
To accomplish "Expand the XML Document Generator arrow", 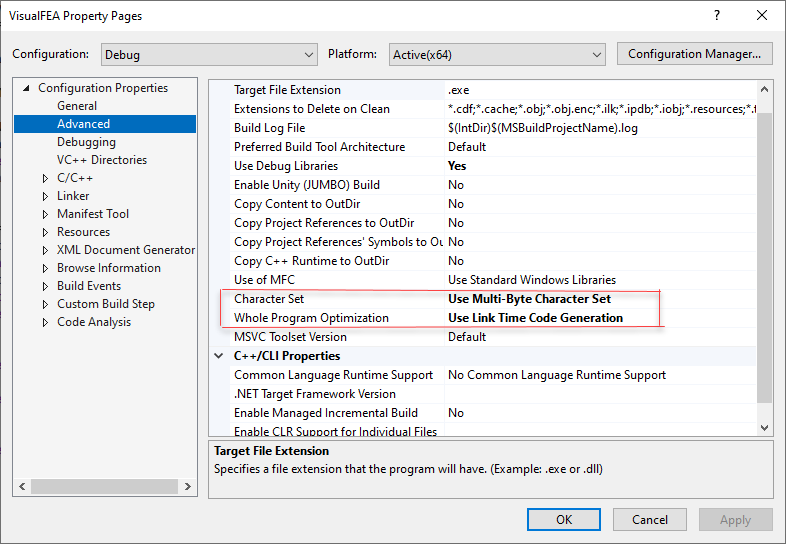I will coord(45,251).
